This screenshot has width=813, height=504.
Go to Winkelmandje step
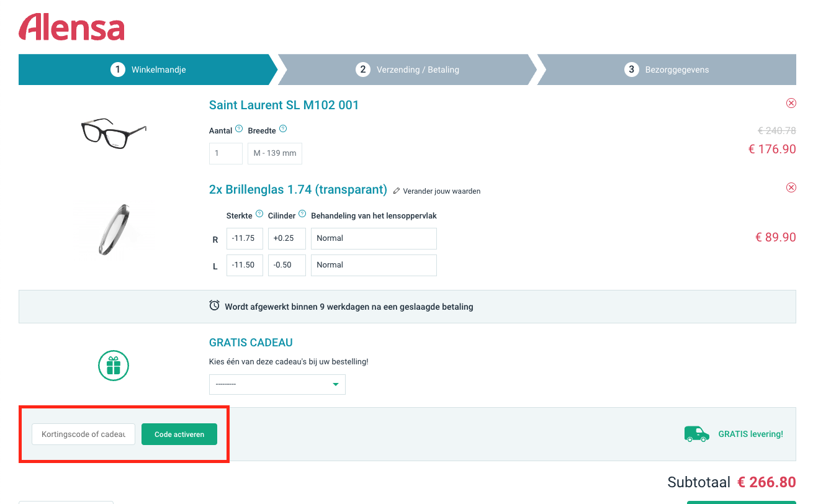coord(148,70)
